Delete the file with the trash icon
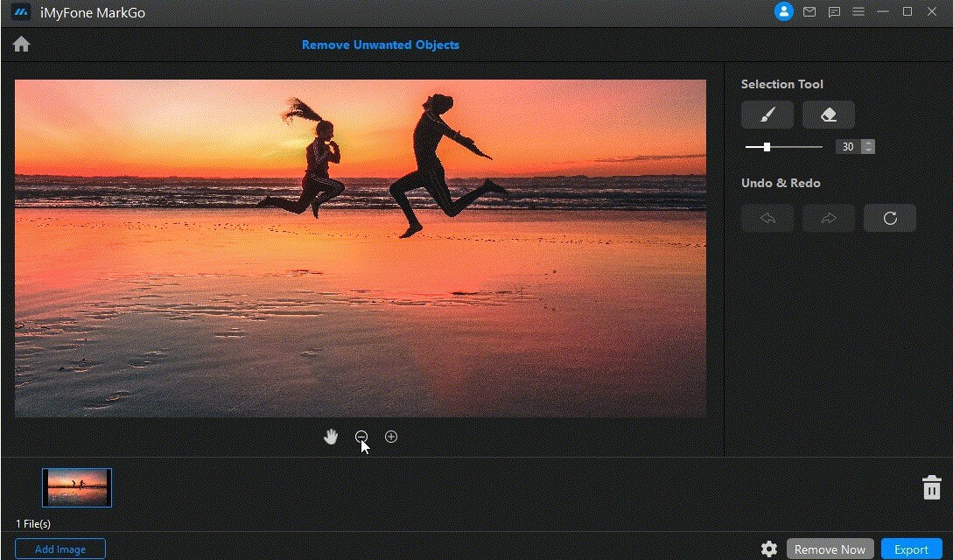Viewport: 953px width, 560px height. coord(931,487)
